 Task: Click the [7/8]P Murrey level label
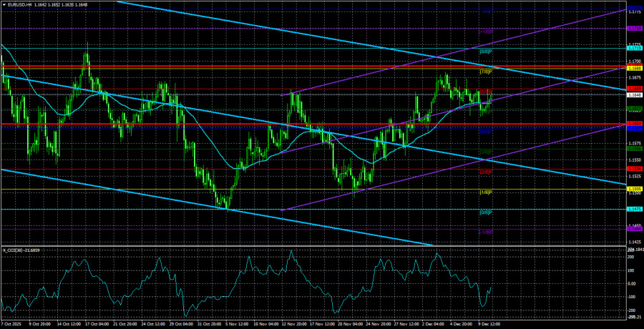coord(486,72)
